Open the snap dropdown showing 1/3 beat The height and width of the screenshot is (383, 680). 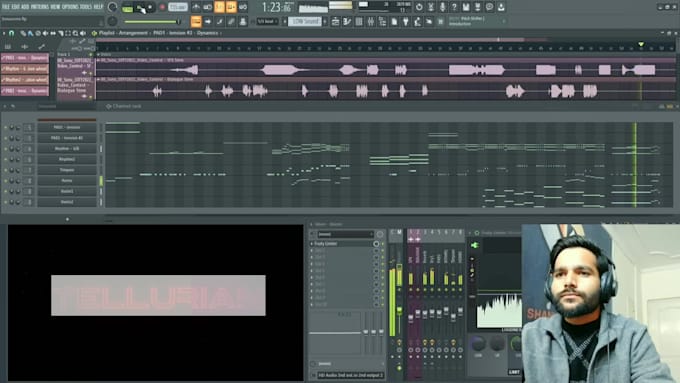[268, 21]
